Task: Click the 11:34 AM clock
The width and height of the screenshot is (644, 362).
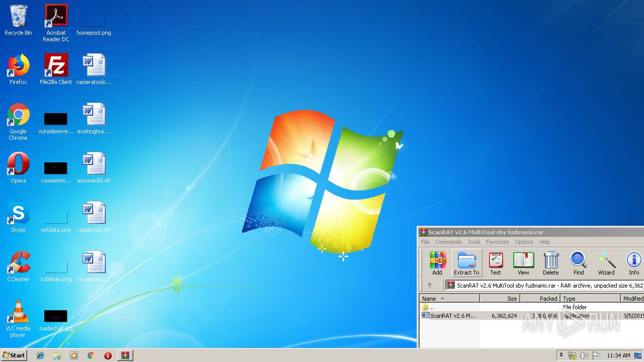Action: (x=618, y=355)
